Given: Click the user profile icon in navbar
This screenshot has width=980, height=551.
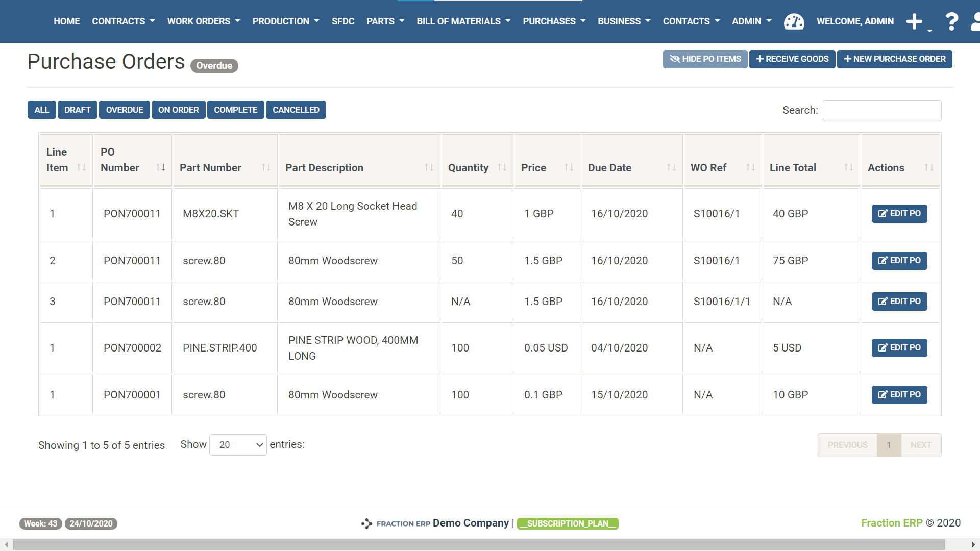Looking at the screenshot, I should point(975,21).
